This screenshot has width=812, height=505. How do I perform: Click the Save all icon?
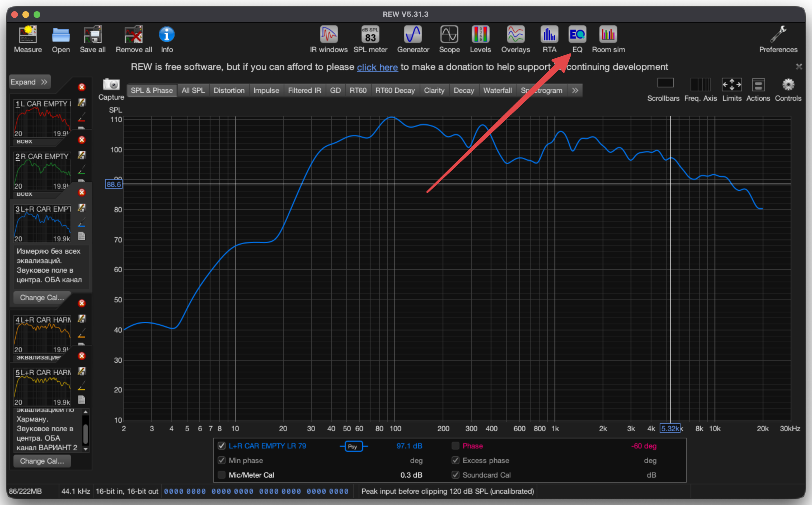[92, 39]
